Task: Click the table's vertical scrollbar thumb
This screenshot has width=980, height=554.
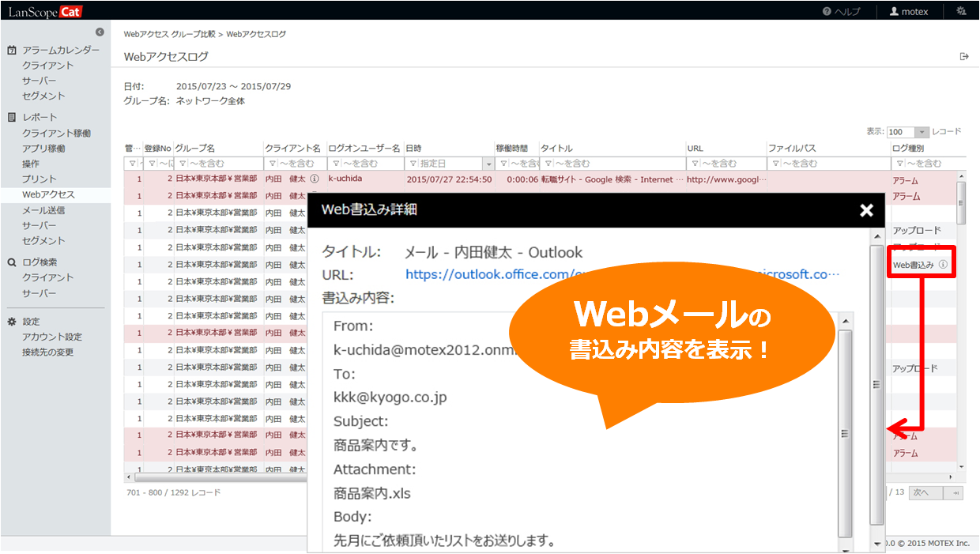Action: [x=961, y=202]
